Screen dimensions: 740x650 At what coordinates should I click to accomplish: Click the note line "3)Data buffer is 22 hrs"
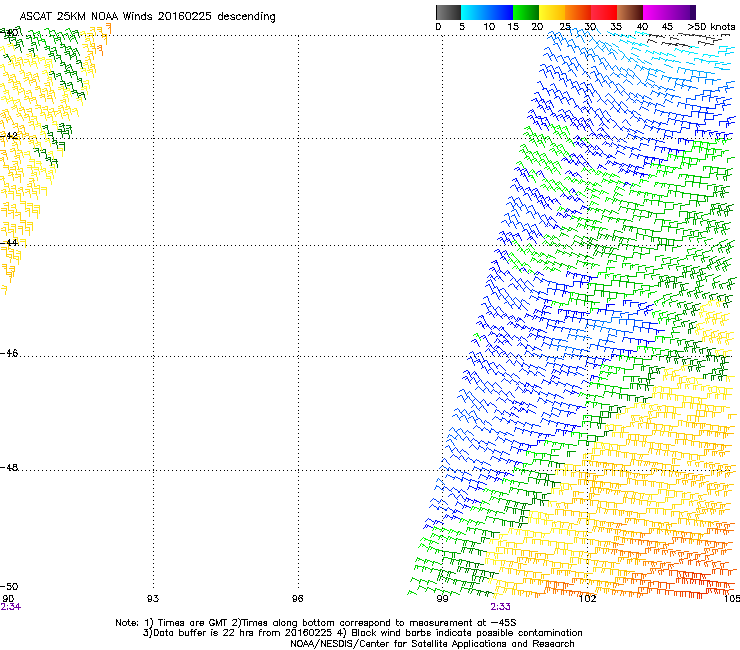362,633
